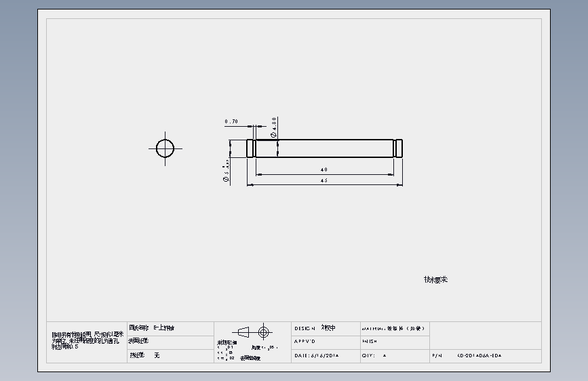Click the Ø4.80 diameter dimension

[274, 127]
